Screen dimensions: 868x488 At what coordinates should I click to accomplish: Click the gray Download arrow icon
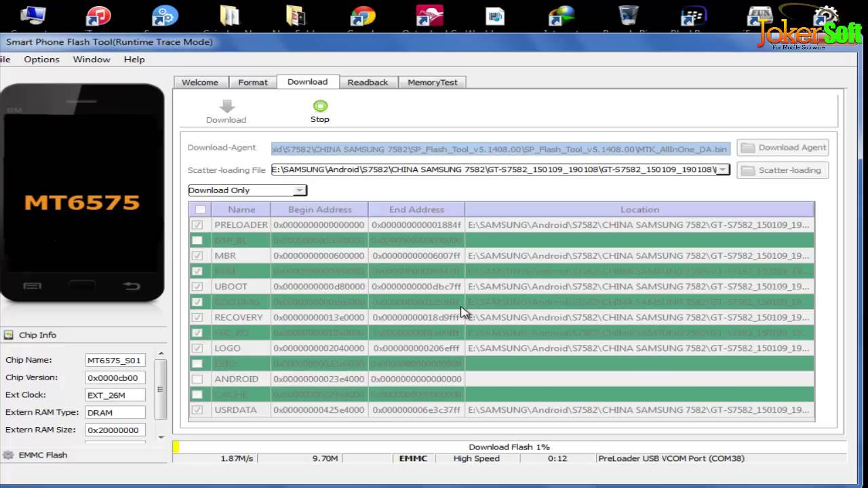pos(227,106)
